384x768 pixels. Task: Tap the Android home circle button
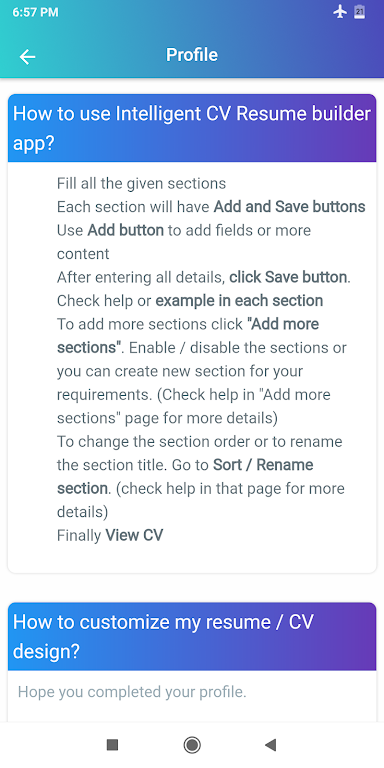[x=192, y=745]
